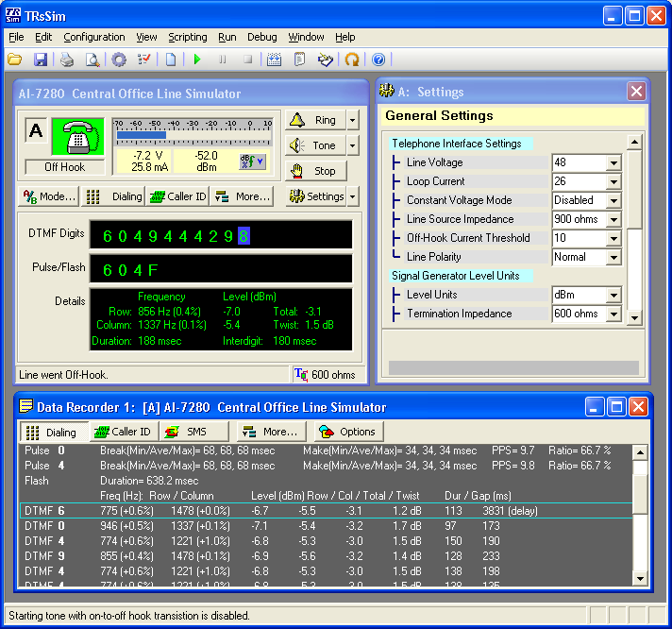Save using the floppy disk toolbar icon
This screenshot has width=672, height=629.
pyautogui.click(x=41, y=59)
